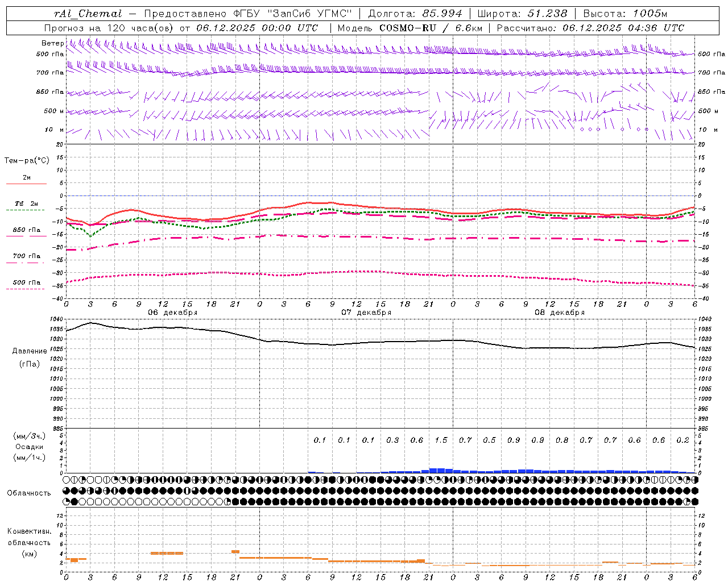Click the computed time Рассчитано: 06.12.2025 04:36 UTC
This screenshot has width=728, height=582.
[x=590, y=27]
